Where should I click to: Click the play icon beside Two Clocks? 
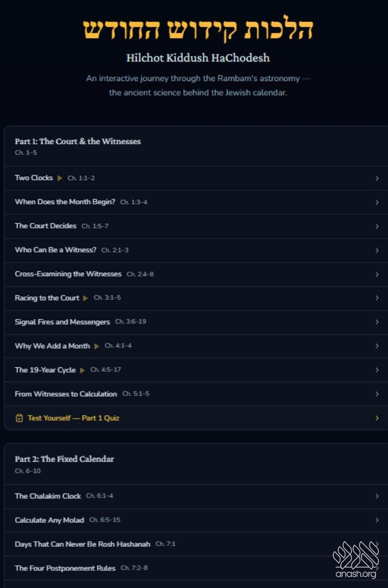point(60,178)
